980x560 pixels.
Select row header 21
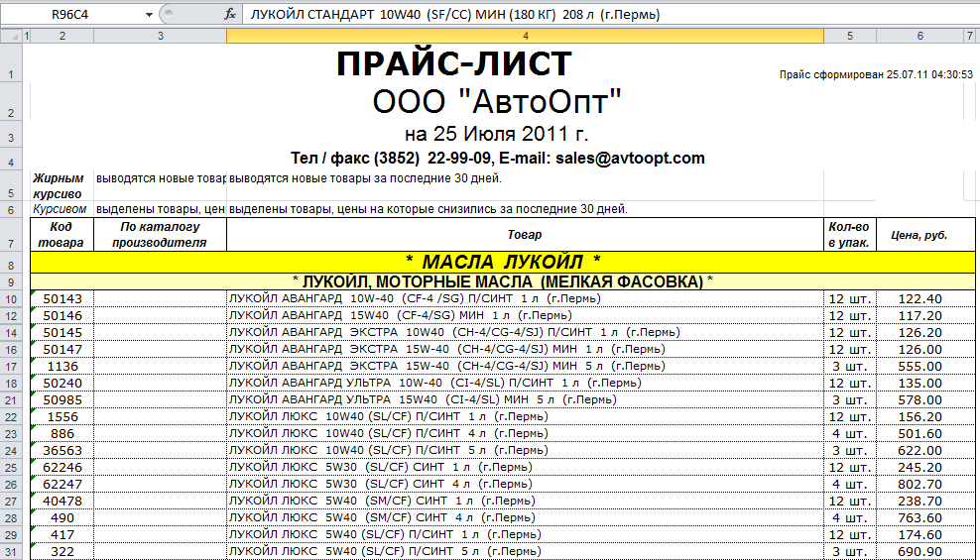[x=11, y=400]
